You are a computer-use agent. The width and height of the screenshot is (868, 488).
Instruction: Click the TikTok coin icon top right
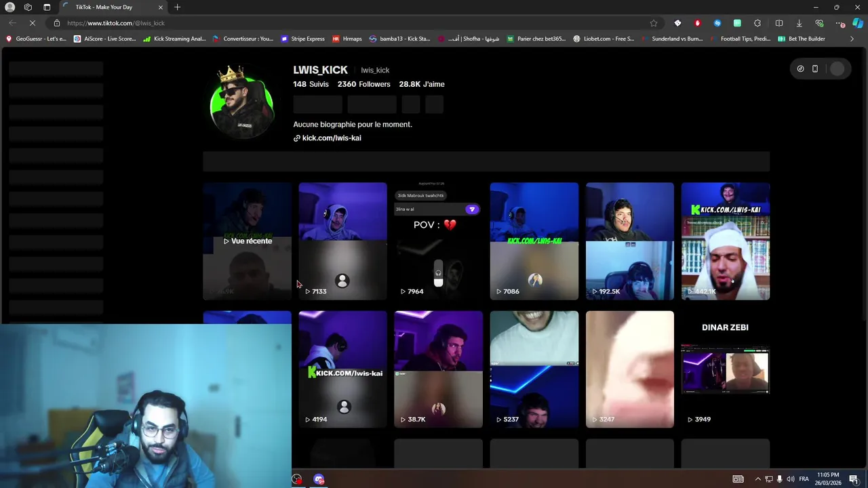point(800,68)
